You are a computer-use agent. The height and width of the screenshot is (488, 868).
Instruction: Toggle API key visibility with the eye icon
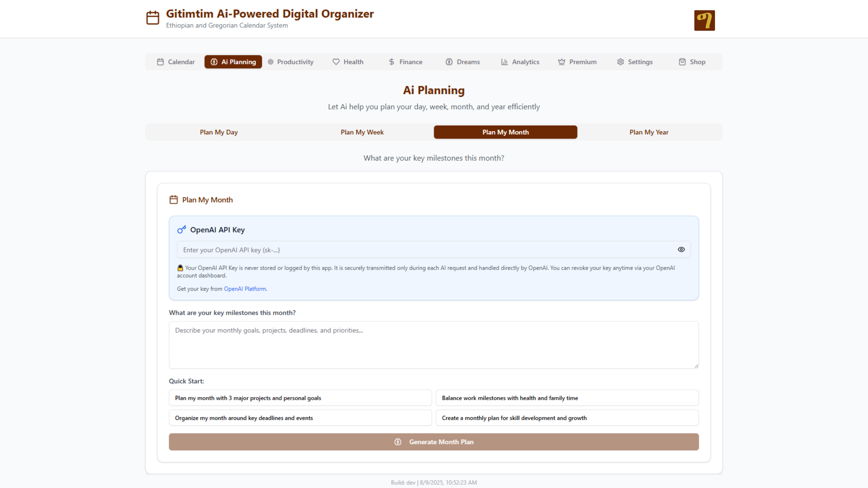click(x=681, y=249)
